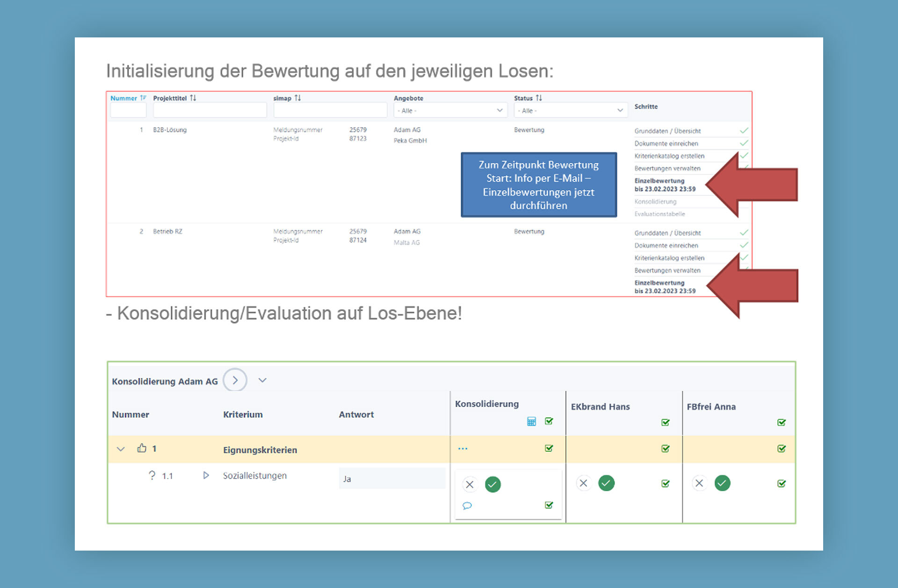Click the thumbs-up icon on Eignungskriterien row

(x=142, y=448)
